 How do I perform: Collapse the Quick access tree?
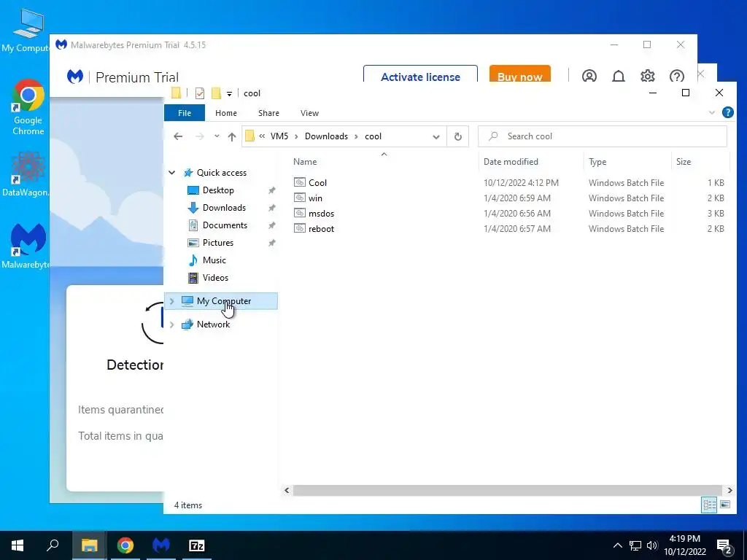point(172,173)
